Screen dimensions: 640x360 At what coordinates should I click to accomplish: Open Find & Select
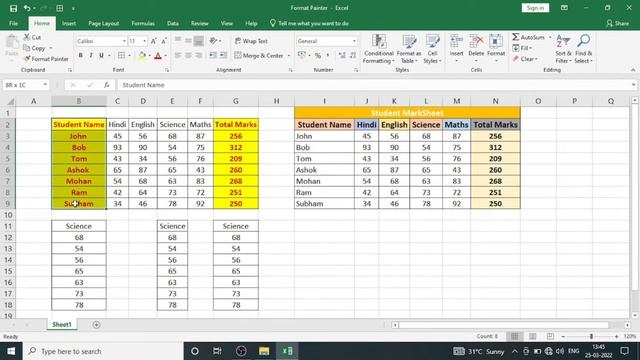[x=583, y=49]
